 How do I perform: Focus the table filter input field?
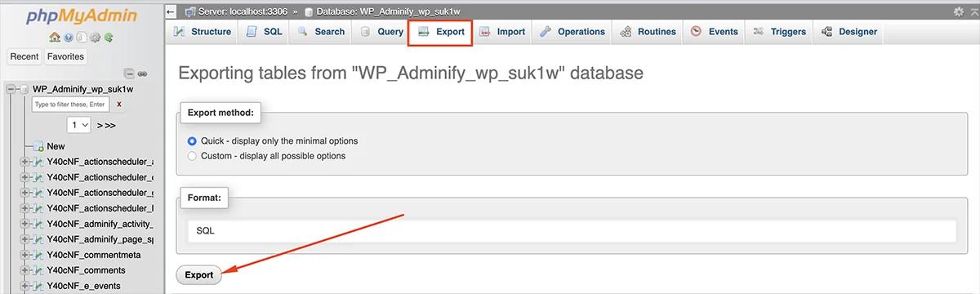pos(70,105)
